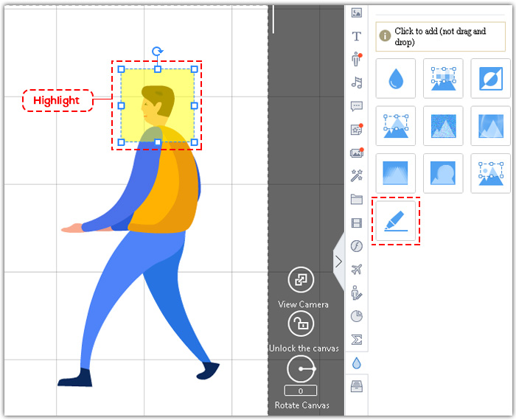Click the info icon in the tip box
The height and width of the screenshot is (420, 516).
click(x=385, y=35)
